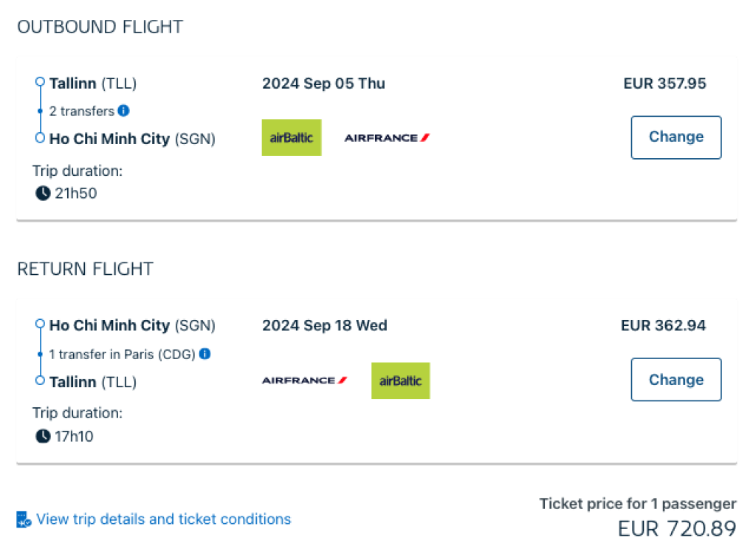Click 1 transfer in Paris (CDG) text
756x549 pixels.
coord(122,355)
